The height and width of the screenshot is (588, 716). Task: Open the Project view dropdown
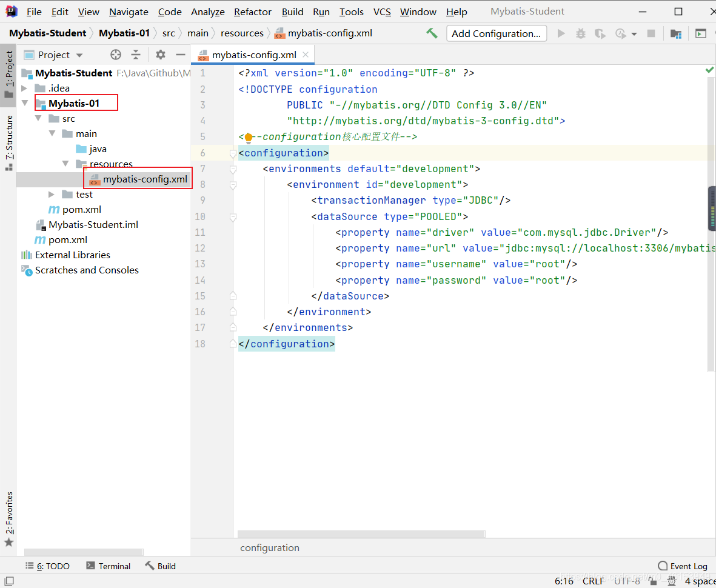pos(79,55)
